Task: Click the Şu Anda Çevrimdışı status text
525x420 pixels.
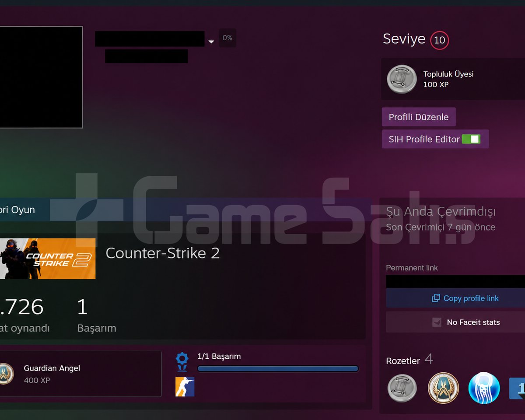Action: click(x=441, y=212)
